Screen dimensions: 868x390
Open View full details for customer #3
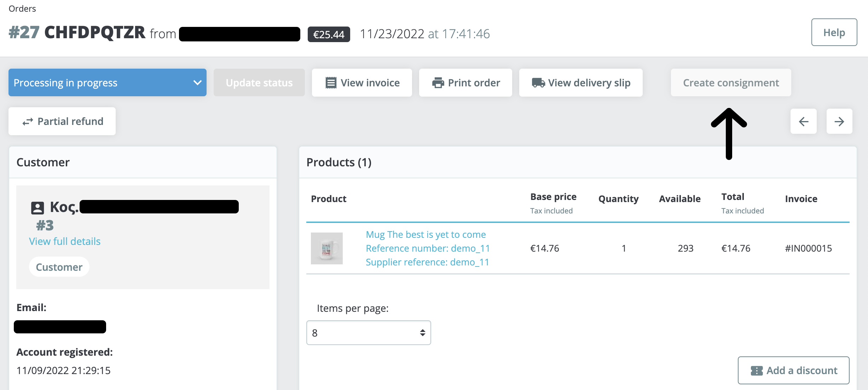click(64, 241)
